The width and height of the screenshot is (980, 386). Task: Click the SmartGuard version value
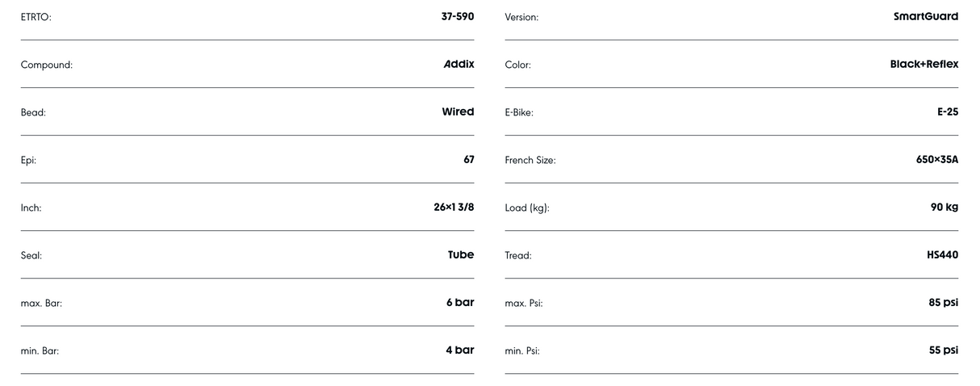click(926, 16)
